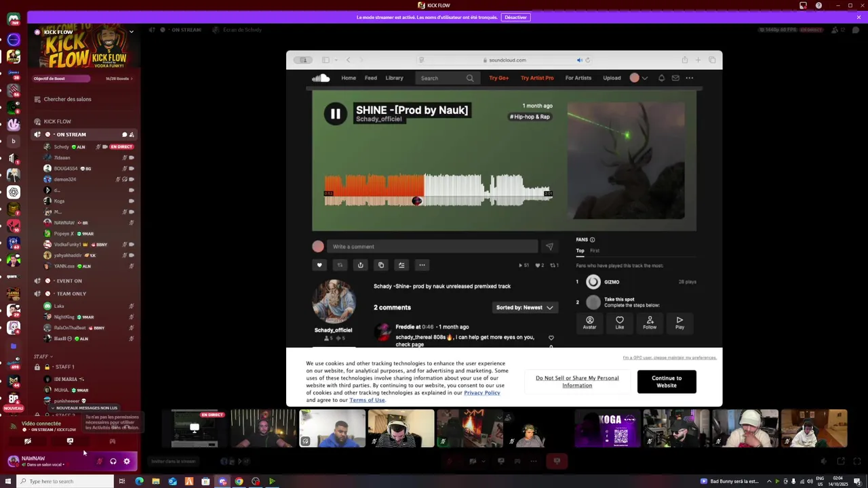The image size is (868, 488).
Task: Open the KOGA stream thumbnail
Action: point(607,428)
